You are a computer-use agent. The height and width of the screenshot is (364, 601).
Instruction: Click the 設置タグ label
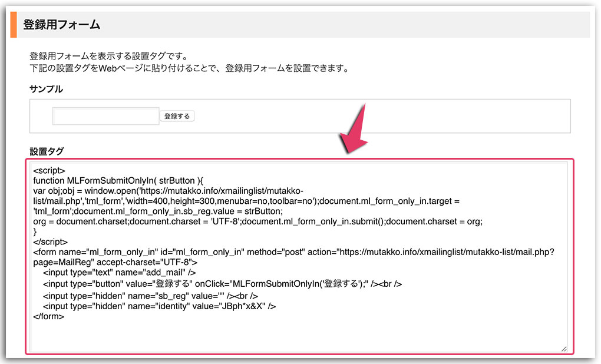46,151
